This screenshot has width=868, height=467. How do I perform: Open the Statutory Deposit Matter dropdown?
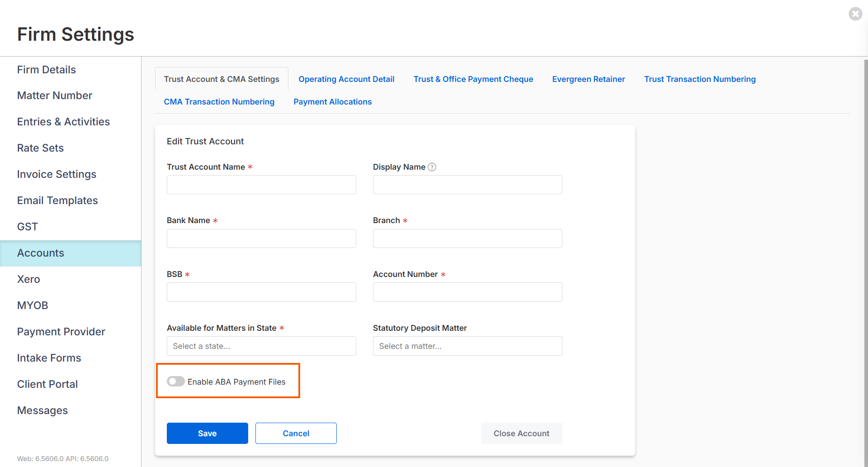click(467, 346)
